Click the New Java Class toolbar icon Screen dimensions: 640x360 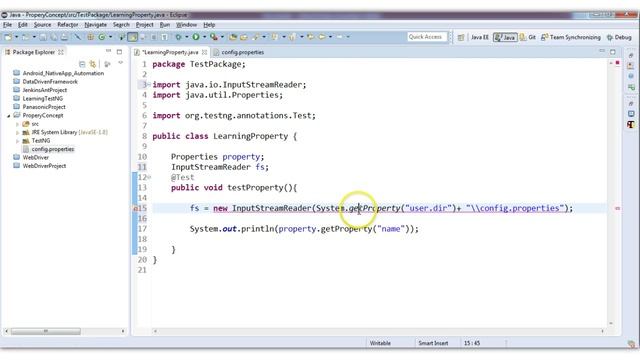[x=101, y=37]
